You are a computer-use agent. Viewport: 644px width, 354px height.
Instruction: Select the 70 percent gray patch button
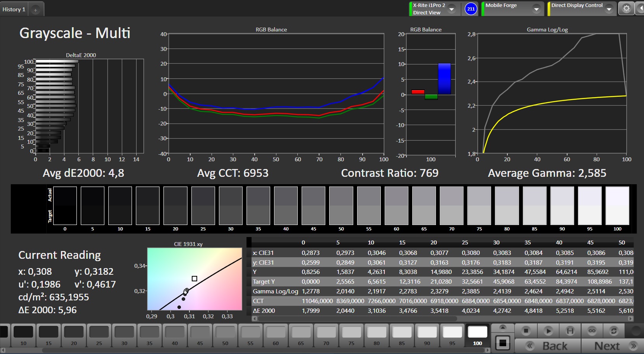click(x=326, y=335)
